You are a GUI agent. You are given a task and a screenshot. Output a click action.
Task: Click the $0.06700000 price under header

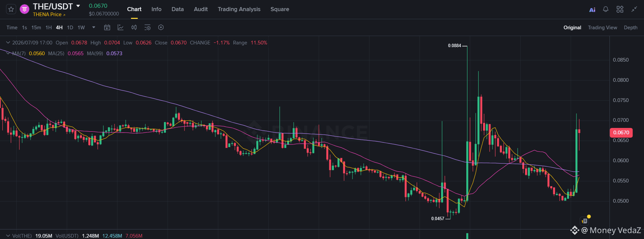coord(104,14)
